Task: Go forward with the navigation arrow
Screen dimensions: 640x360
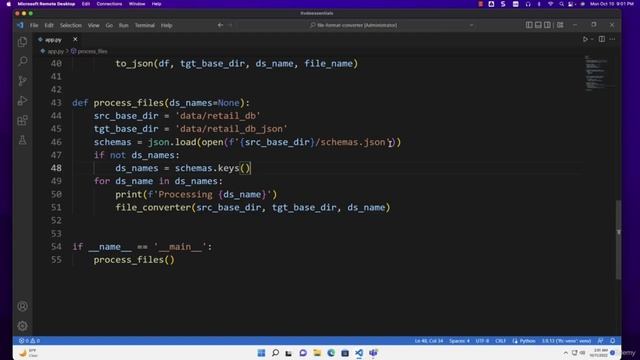Action: [231, 25]
